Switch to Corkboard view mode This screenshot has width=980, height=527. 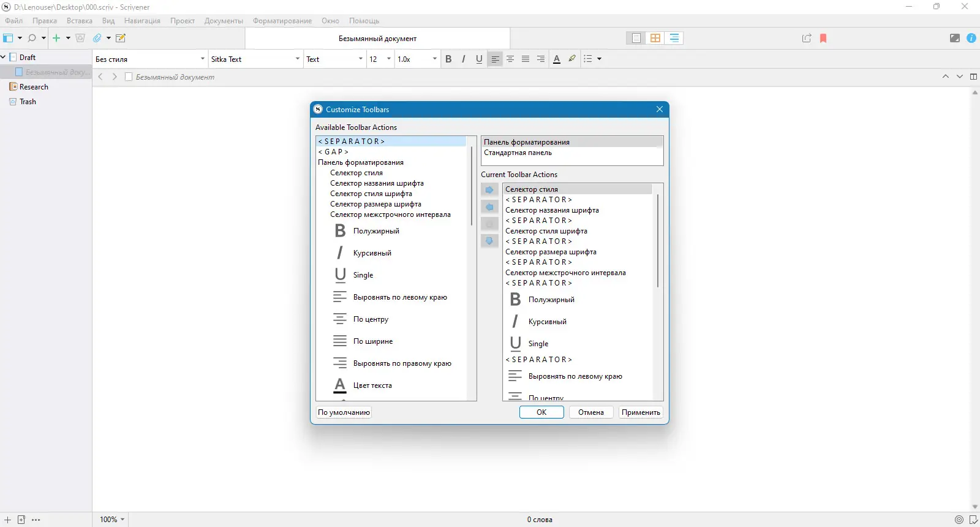(x=655, y=38)
